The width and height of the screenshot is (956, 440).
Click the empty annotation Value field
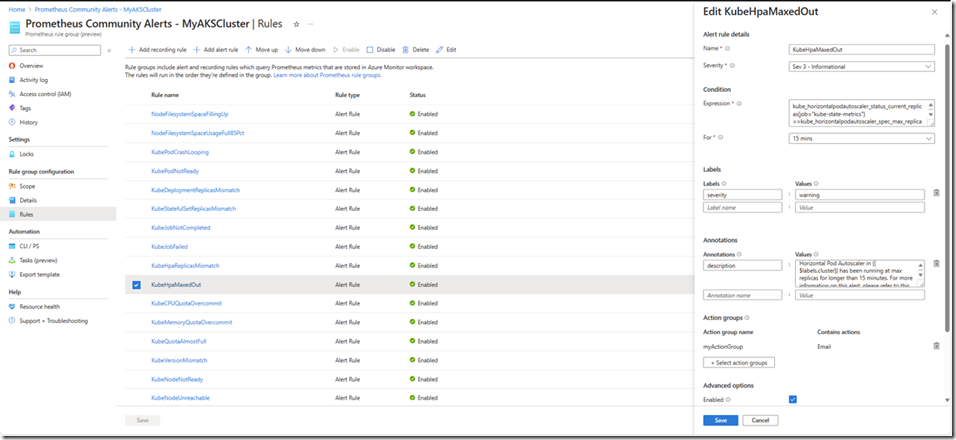(x=860, y=295)
